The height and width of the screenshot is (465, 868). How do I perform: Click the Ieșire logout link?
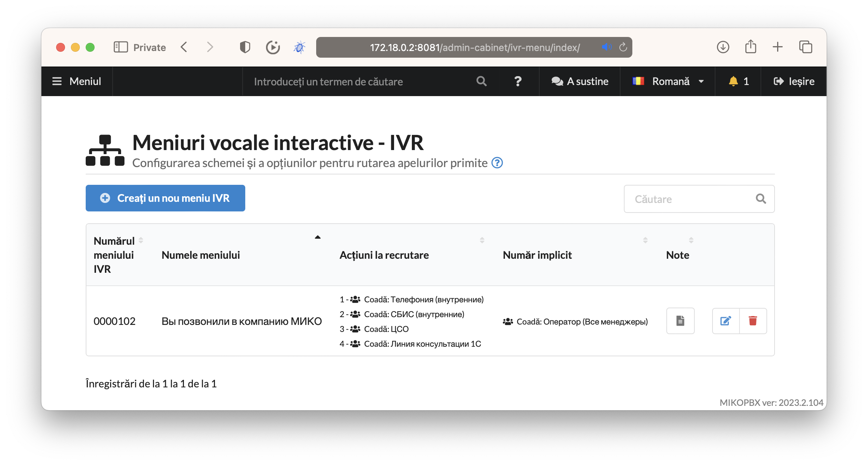(x=794, y=81)
